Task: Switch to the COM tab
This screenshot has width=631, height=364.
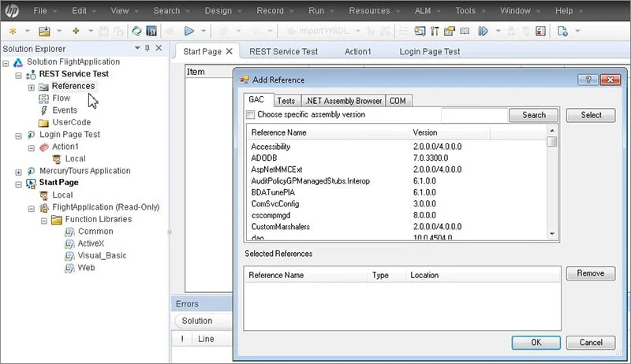Action: click(x=398, y=101)
